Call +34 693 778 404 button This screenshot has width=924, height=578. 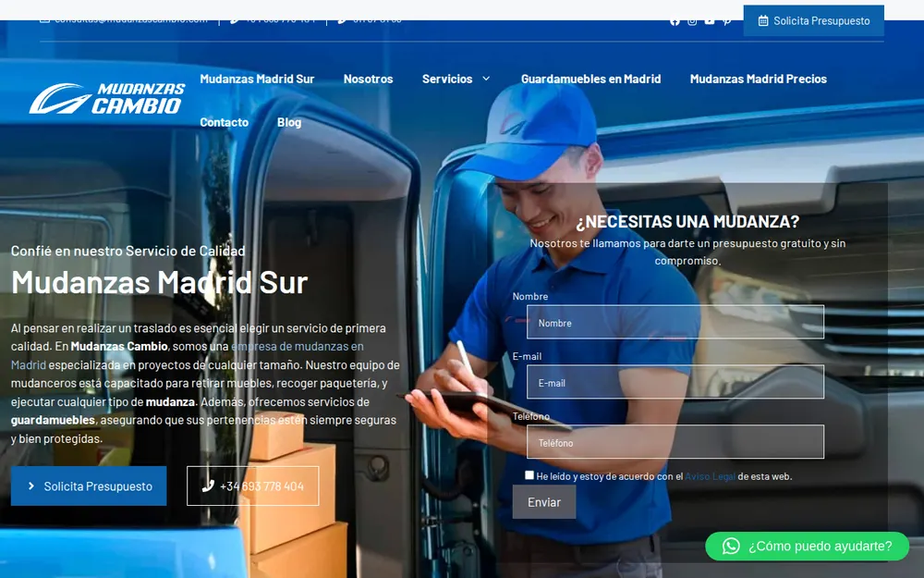click(253, 486)
